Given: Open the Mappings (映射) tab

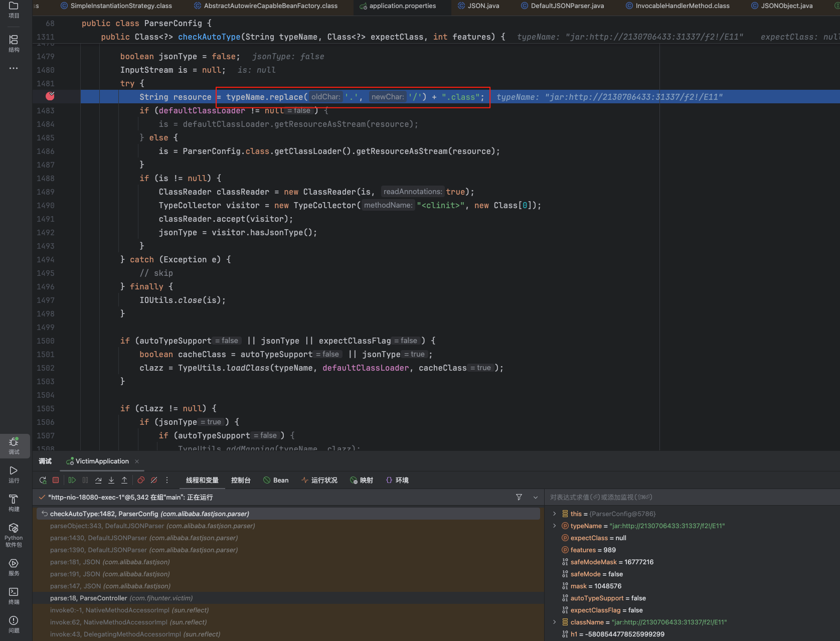Looking at the screenshot, I should click(362, 480).
